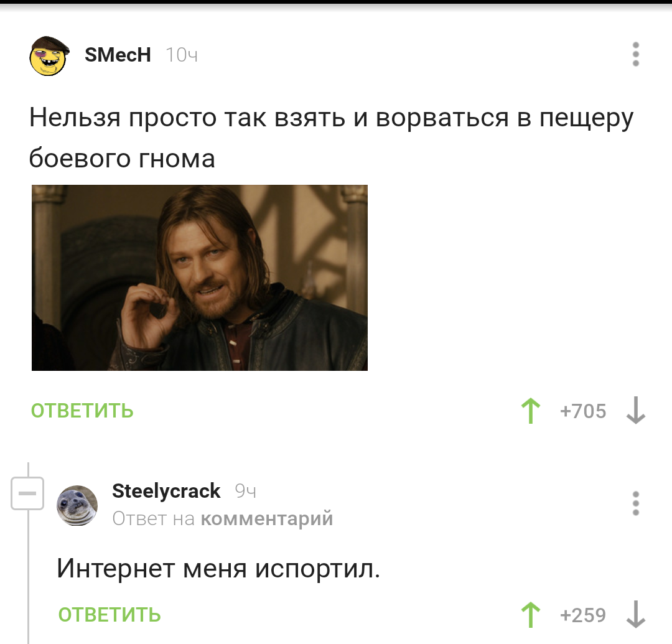This screenshot has width=672, height=644.
Task: Open the Boromir meme image
Action: 200,278
